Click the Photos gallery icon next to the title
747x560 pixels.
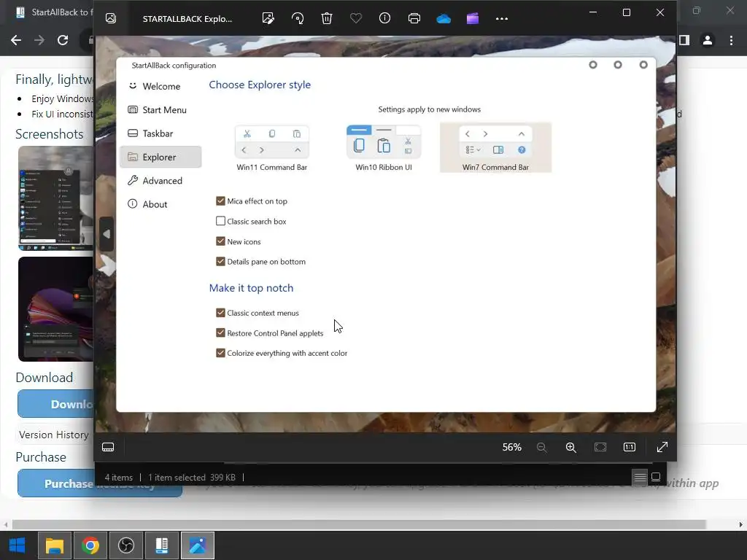pyautogui.click(x=111, y=18)
